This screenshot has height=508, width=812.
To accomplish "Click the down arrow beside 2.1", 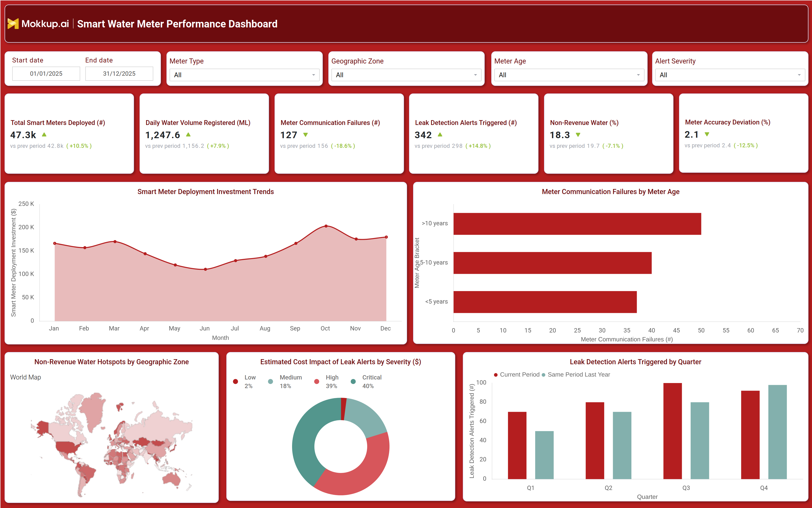I will coord(707,134).
